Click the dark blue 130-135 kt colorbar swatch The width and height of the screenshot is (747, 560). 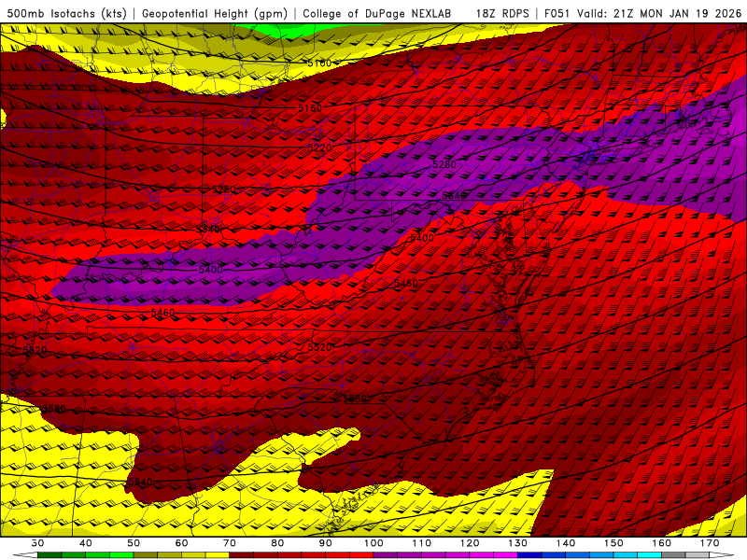pos(529,555)
